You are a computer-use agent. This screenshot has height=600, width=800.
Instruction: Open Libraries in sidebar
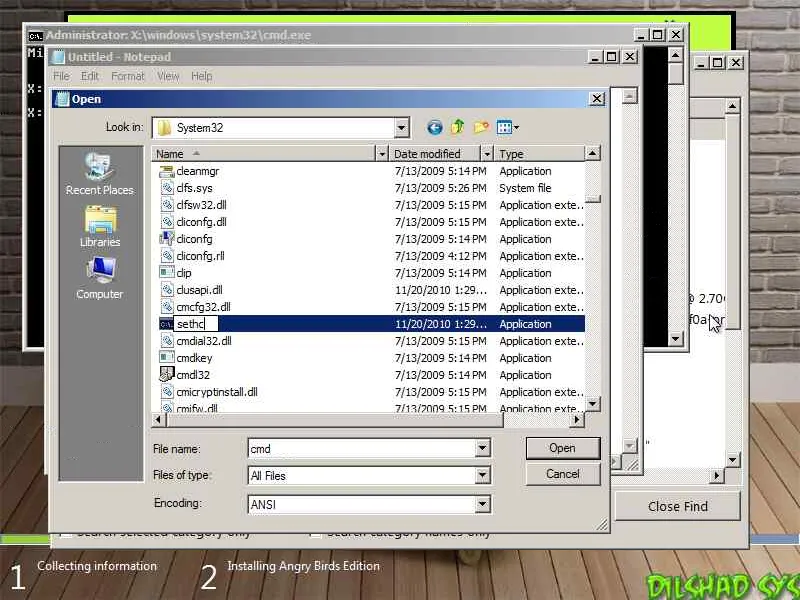click(x=100, y=227)
